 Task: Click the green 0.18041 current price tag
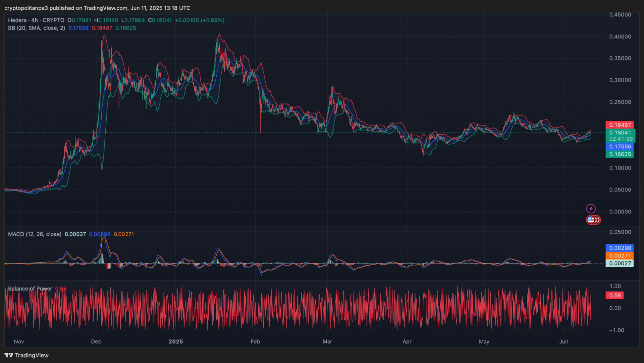[x=620, y=133]
